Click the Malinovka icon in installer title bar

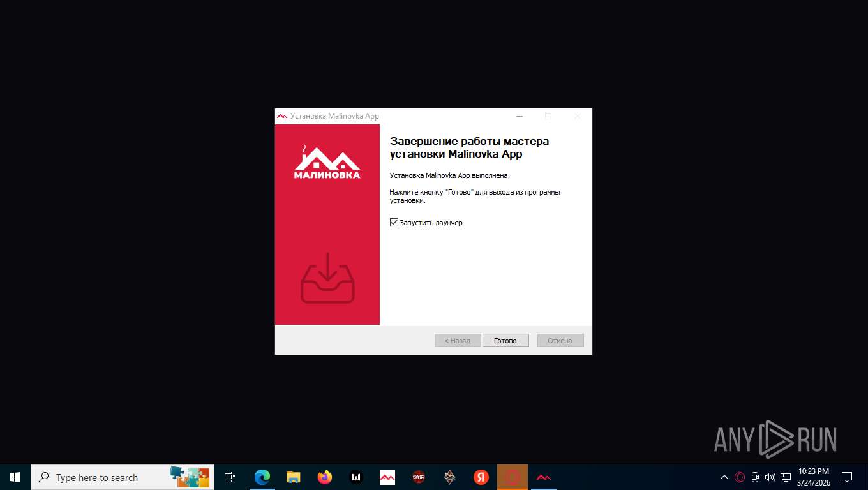(x=281, y=116)
